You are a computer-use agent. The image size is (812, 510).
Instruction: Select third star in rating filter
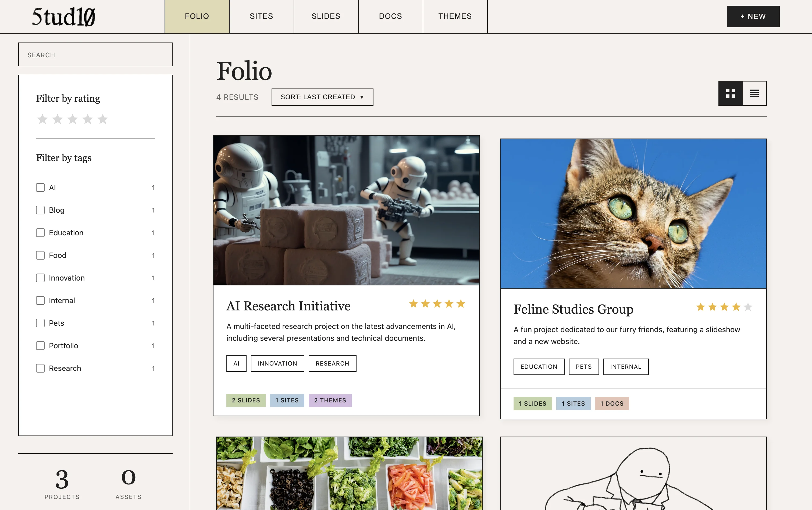pyautogui.click(x=73, y=119)
